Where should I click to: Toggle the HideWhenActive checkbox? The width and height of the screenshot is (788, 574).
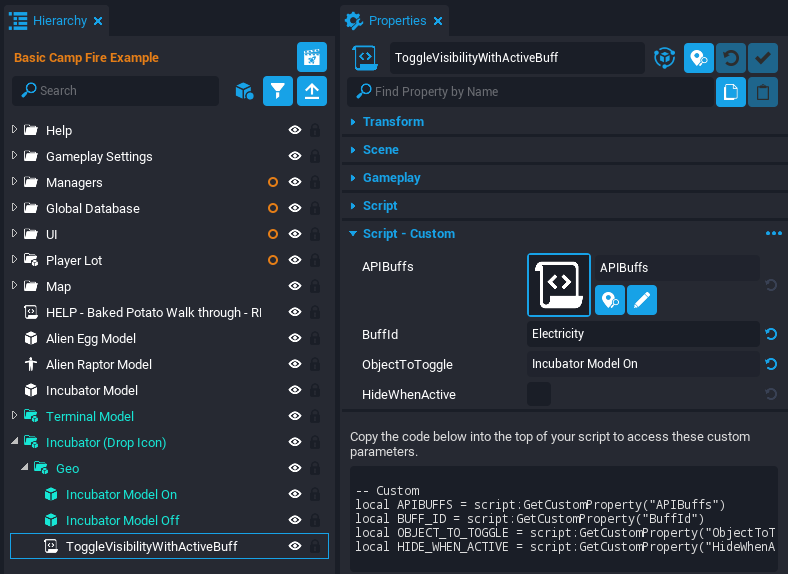[539, 394]
